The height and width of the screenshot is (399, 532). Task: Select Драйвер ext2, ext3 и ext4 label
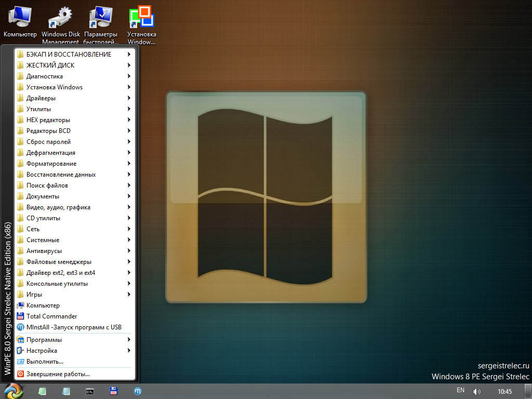61,273
